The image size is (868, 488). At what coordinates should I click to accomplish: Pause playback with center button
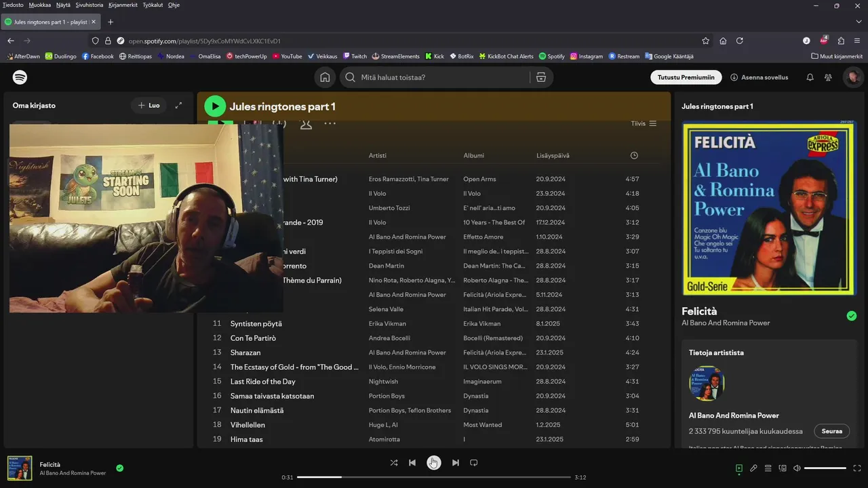pos(433,463)
